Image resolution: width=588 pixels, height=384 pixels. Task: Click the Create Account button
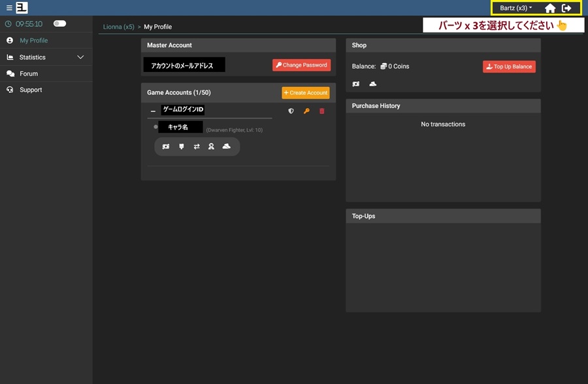[x=305, y=93]
